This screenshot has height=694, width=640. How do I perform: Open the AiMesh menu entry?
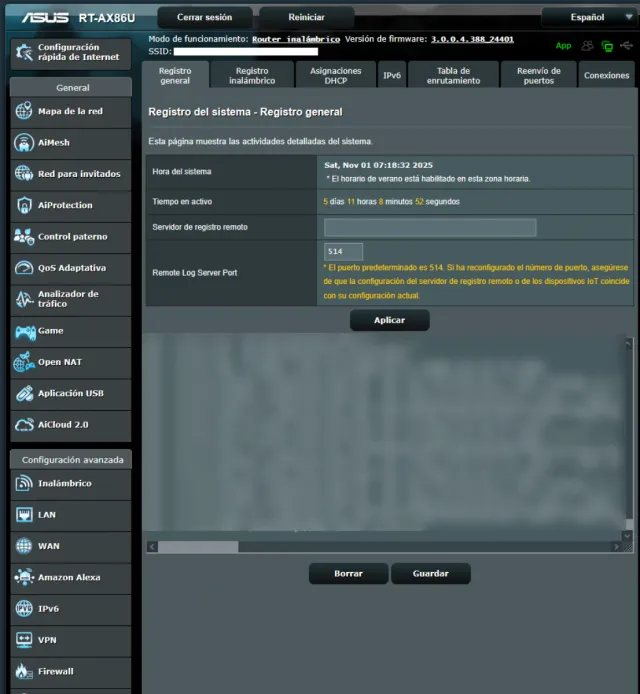coord(71,143)
